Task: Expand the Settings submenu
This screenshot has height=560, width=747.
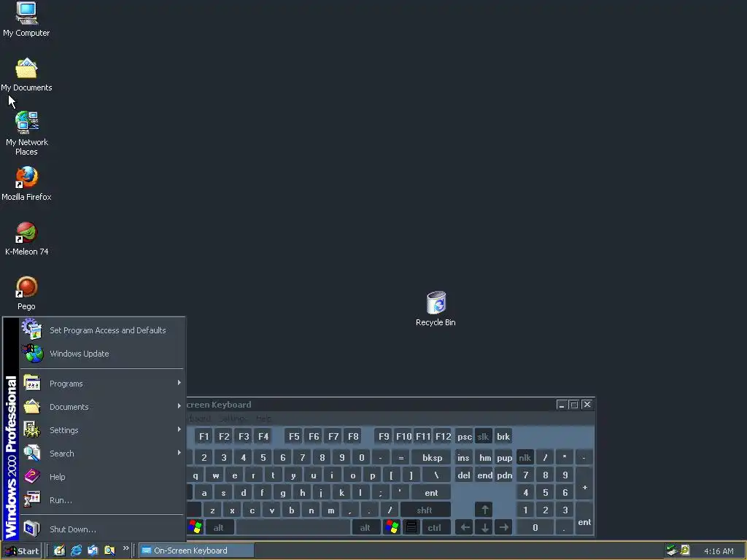Action: (x=101, y=430)
